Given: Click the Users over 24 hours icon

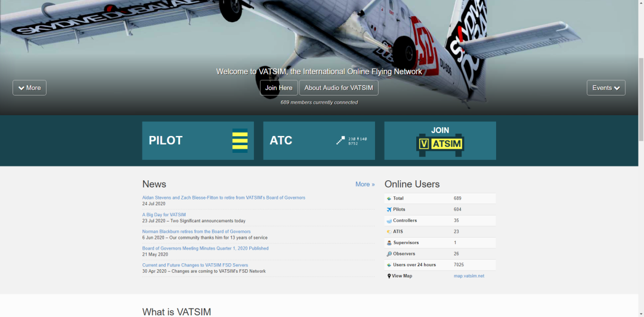Looking at the screenshot, I should [389, 265].
